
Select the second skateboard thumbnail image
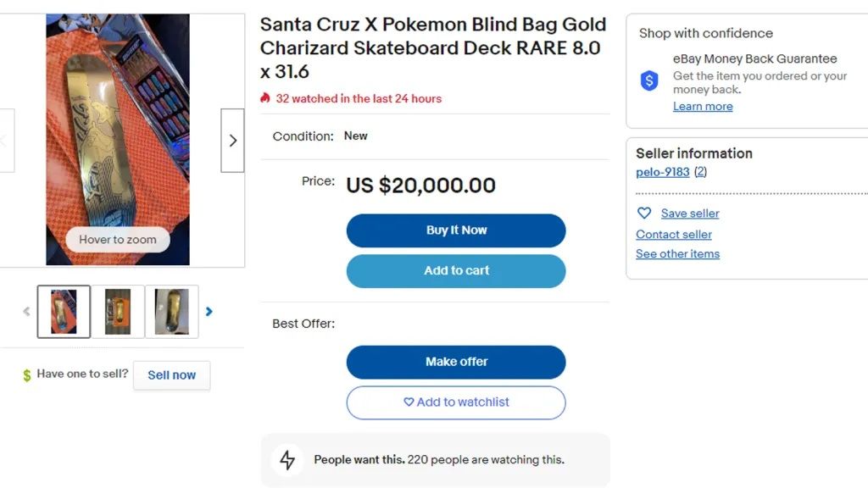pos(118,312)
